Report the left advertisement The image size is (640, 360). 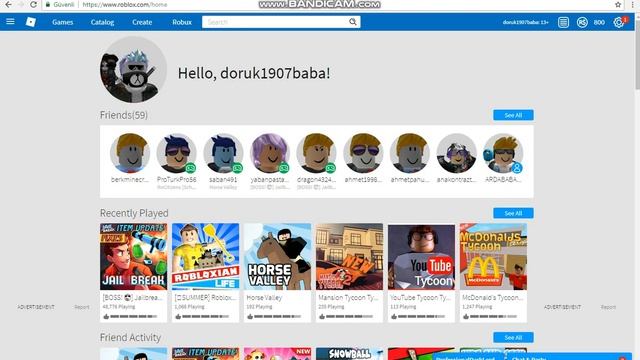[x=82, y=307]
